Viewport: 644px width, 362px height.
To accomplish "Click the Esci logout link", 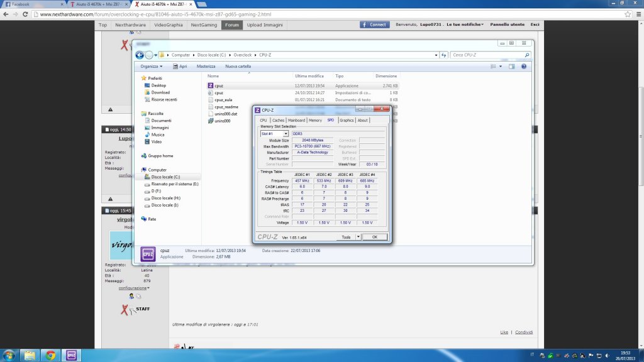I will pos(535,25).
